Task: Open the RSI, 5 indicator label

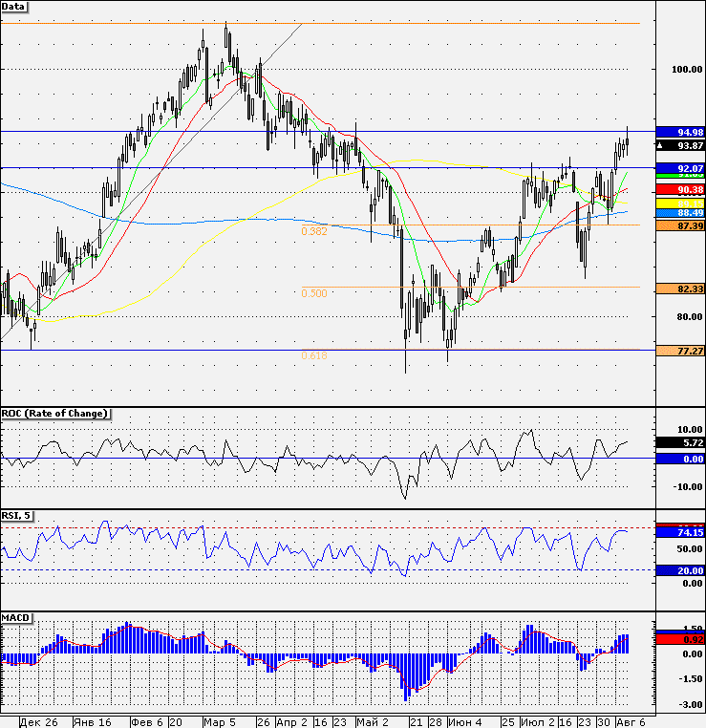Action: pyautogui.click(x=16, y=516)
